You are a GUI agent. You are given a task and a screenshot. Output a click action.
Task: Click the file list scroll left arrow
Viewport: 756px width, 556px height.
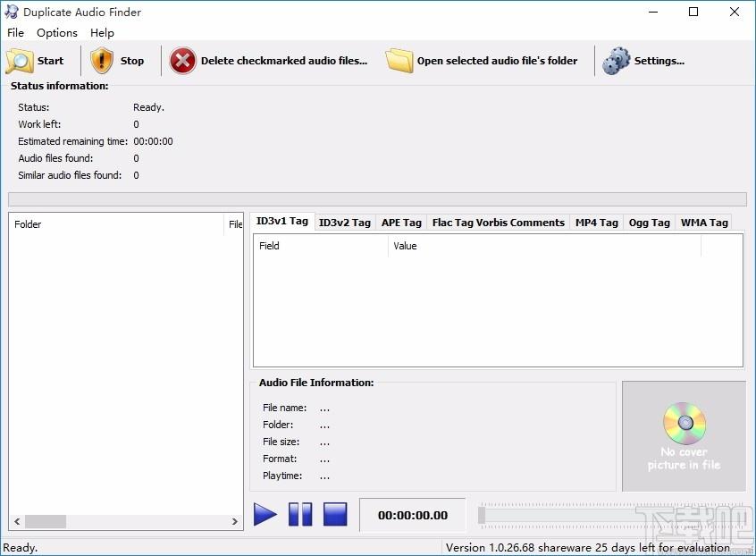(x=17, y=521)
